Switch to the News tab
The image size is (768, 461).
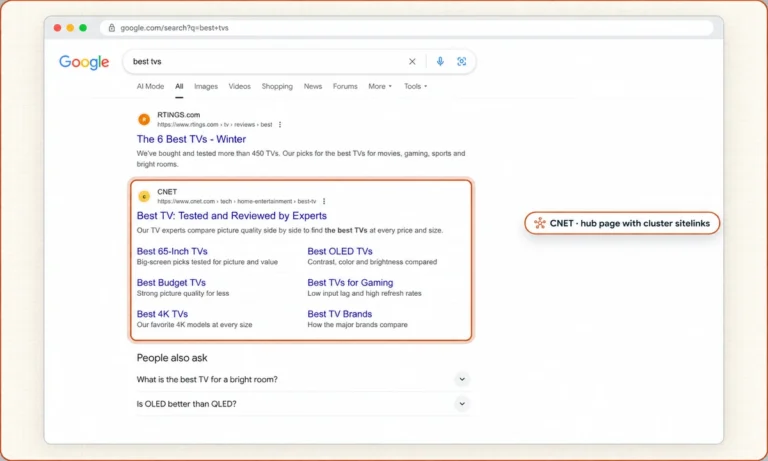312,86
